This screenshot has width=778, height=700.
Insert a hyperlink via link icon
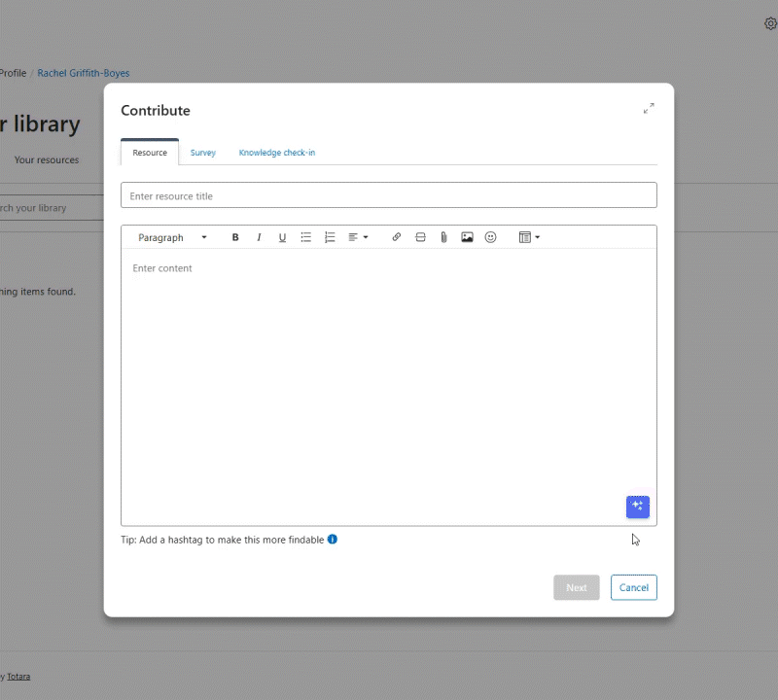(x=397, y=237)
